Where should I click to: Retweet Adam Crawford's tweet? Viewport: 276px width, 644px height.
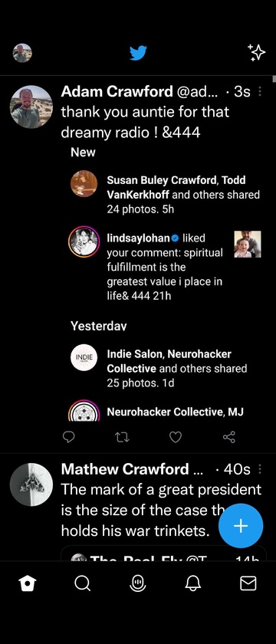[x=122, y=437]
